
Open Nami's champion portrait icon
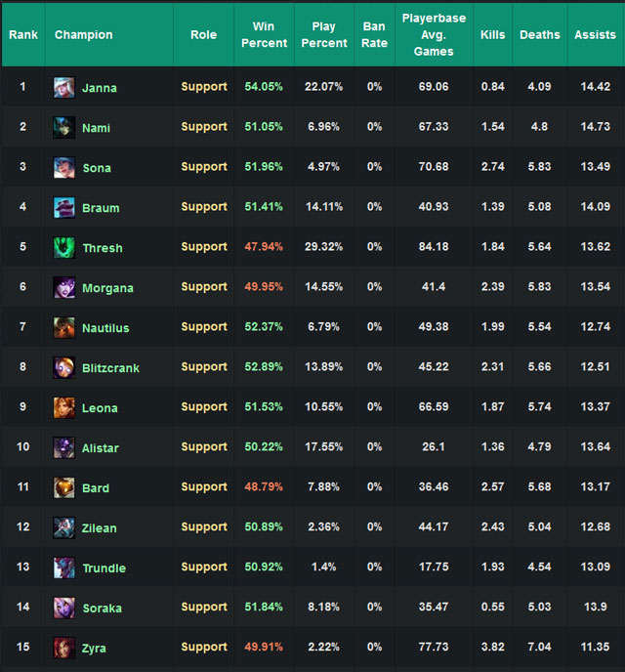pyautogui.click(x=63, y=127)
